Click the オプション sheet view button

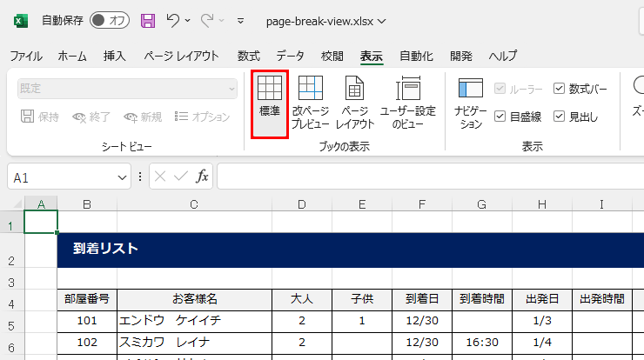tap(202, 117)
